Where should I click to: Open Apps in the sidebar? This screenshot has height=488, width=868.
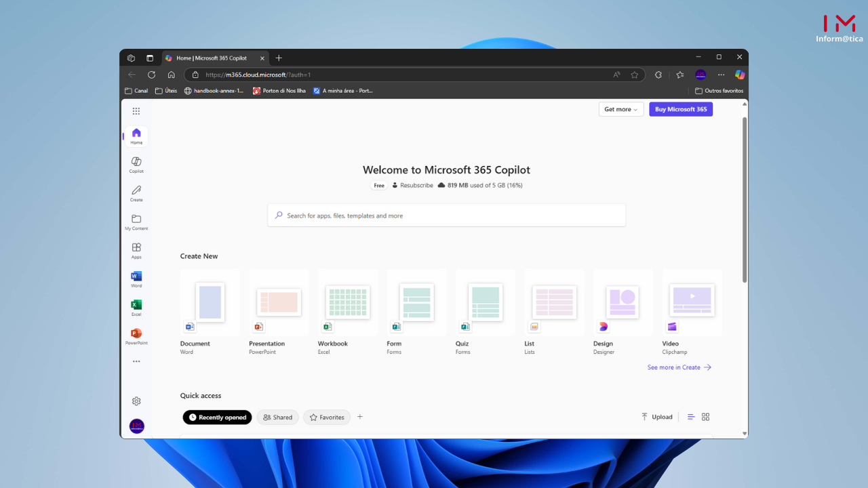tap(136, 251)
